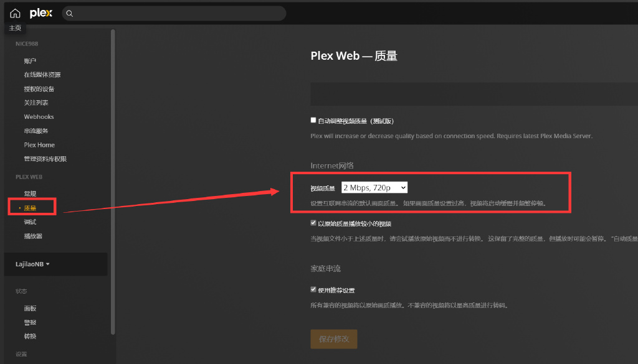Select 调试 in the sidebar
This screenshot has height=364, width=638.
(30, 222)
